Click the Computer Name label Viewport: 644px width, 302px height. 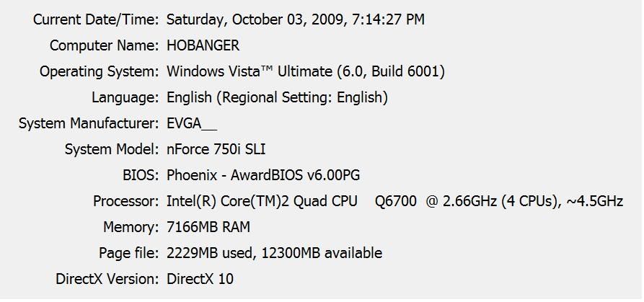click(104, 45)
